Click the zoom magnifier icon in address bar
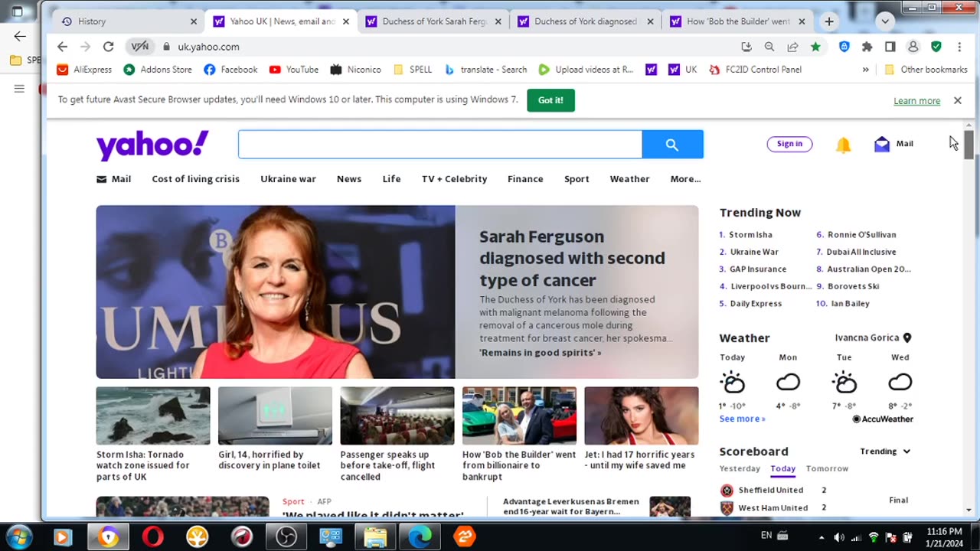The height and width of the screenshot is (551, 980). pyautogui.click(x=769, y=47)
